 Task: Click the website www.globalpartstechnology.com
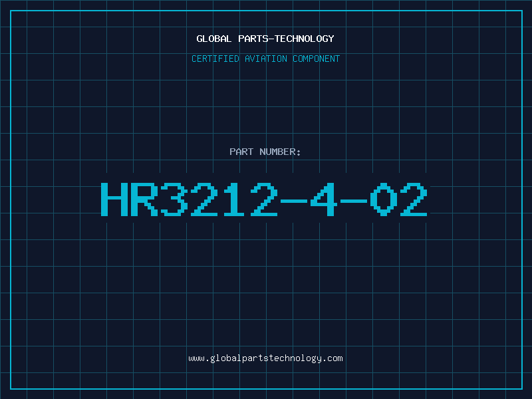[265, 358]
